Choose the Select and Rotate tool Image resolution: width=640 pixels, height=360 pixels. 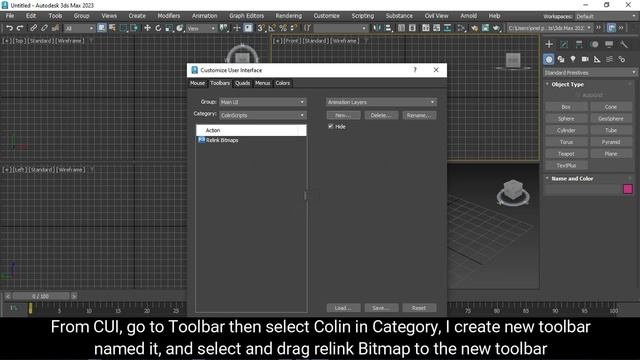click(x=158, y=28)
